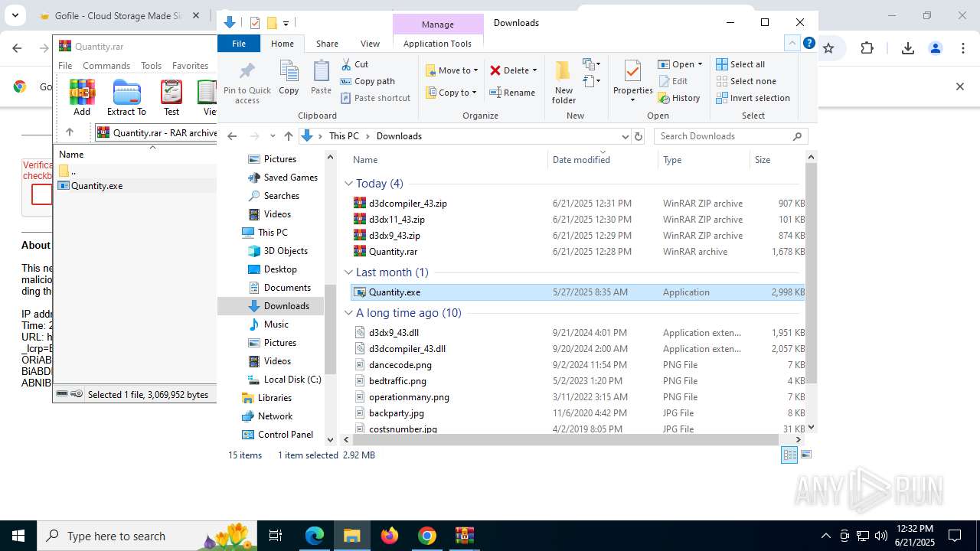Click the Rename ribbon command
Image resolution: width=980 pixels, height=551 pixels.
click(512, 93)
